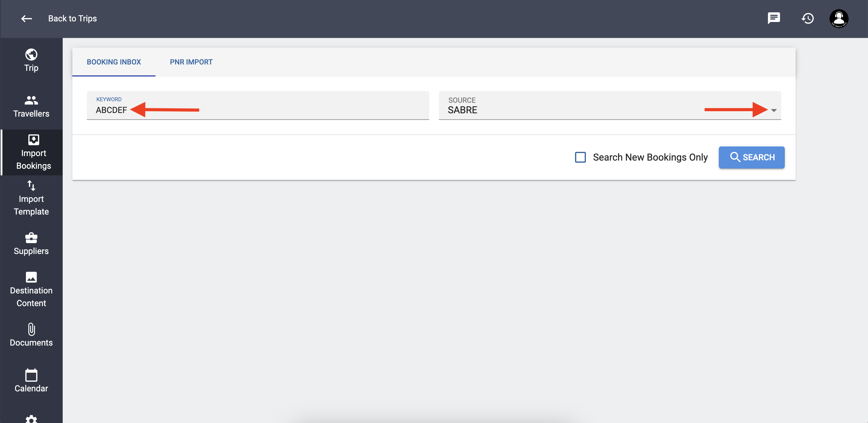Switch to the Booking Inbox tab
Screen dimensions: 868x423
coord(114,62)
